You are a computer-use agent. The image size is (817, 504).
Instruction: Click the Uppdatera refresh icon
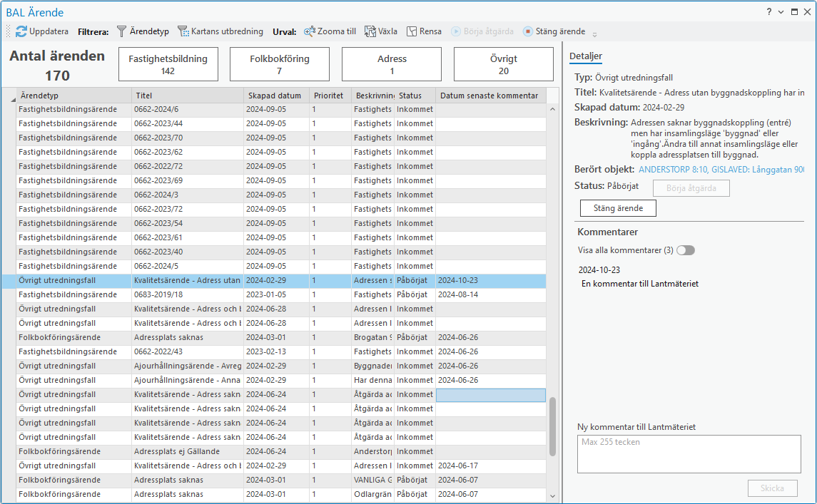click(21, 31)
